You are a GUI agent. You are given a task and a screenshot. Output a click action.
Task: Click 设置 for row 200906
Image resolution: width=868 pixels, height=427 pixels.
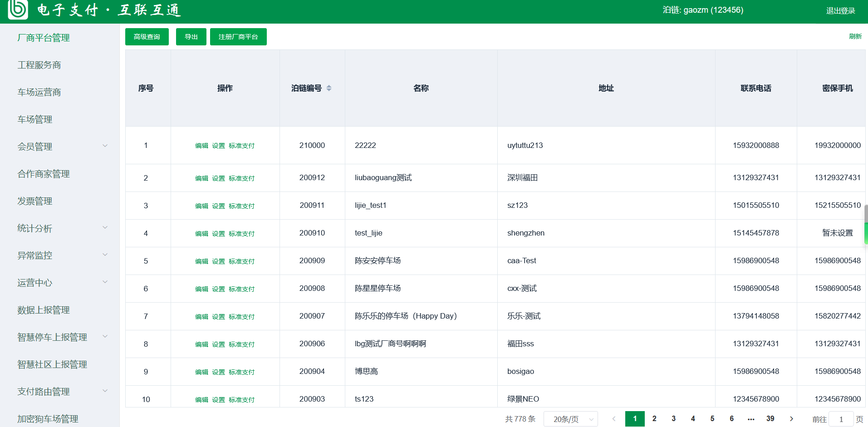pos(218,344)
